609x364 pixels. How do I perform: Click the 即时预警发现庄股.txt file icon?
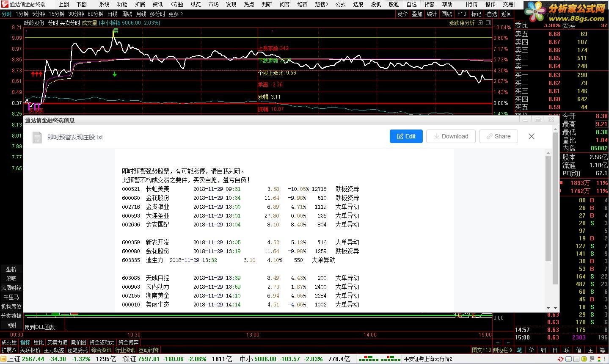(x=37, y=137)
